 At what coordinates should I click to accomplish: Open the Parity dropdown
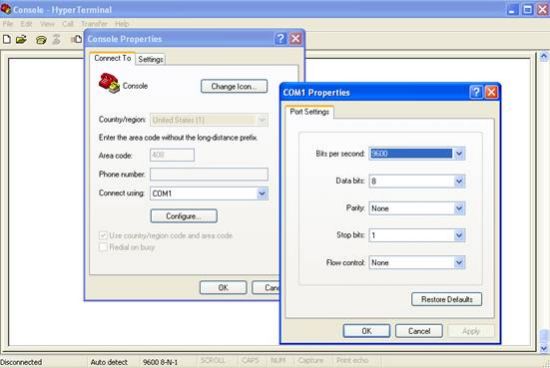point(459,208)
